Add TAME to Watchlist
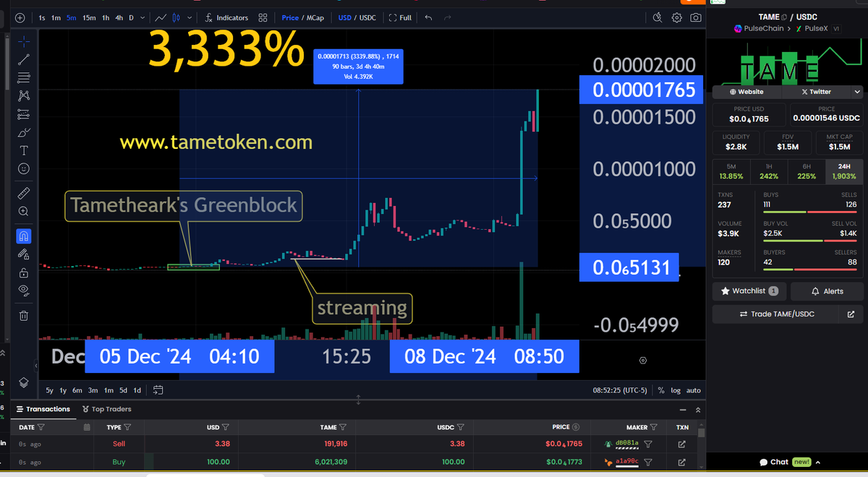 coord(749,291)
